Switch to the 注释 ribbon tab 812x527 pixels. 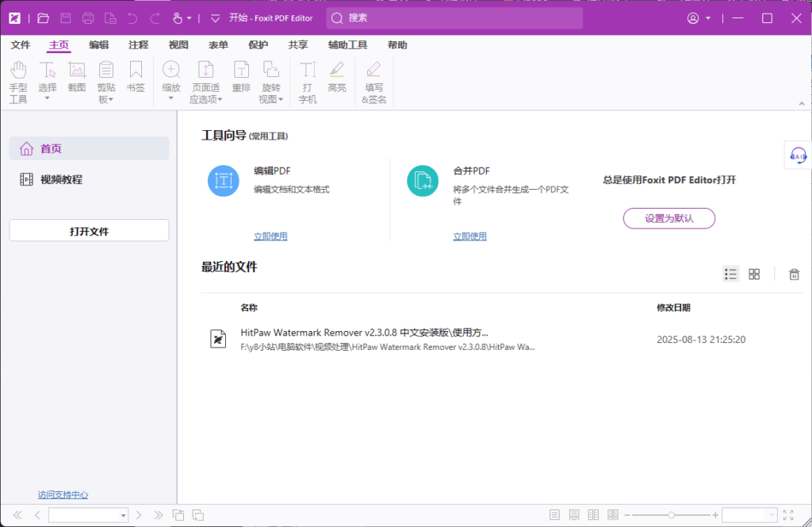(x=138, y=45)
